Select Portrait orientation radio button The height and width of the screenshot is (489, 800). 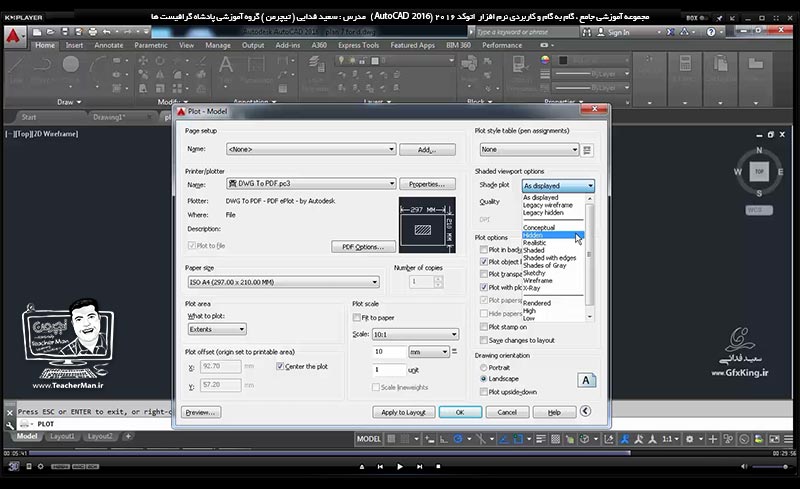[484, 368]
